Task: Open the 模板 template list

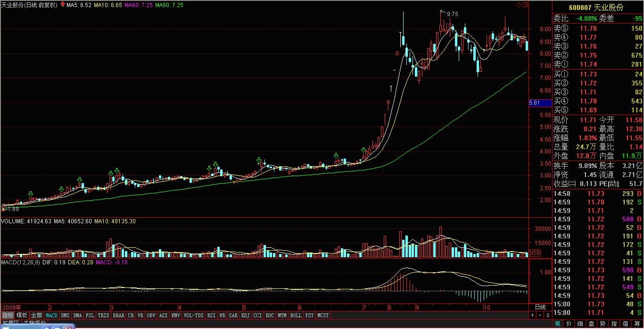Action: [x=22, y=315]
